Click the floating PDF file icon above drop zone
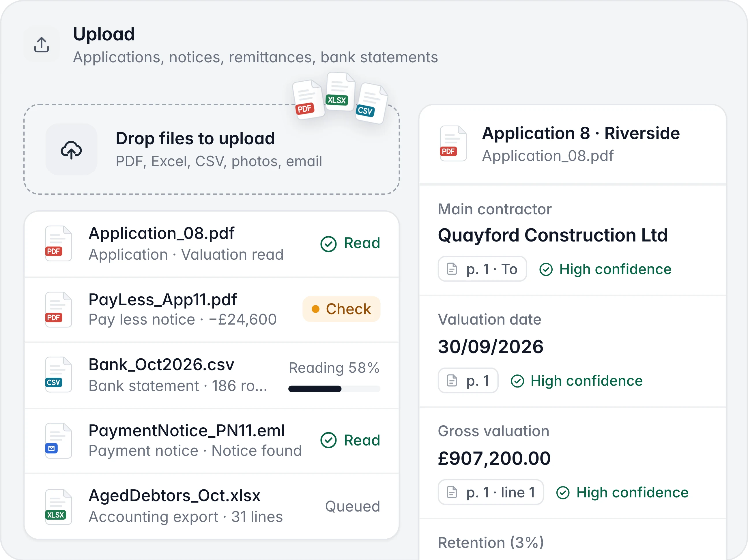Screen dimensions: 748x560 tap(308, 100)
